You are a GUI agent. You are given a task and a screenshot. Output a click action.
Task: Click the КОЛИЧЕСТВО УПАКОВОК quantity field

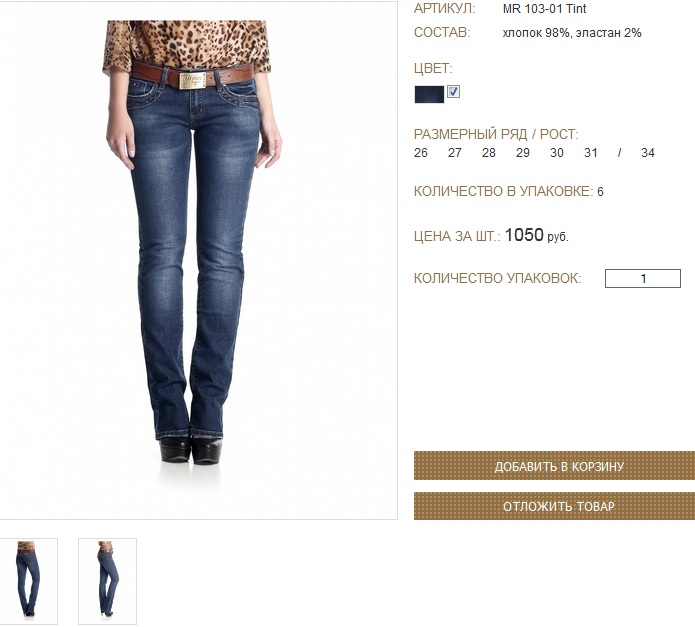(x=643, y=278)
